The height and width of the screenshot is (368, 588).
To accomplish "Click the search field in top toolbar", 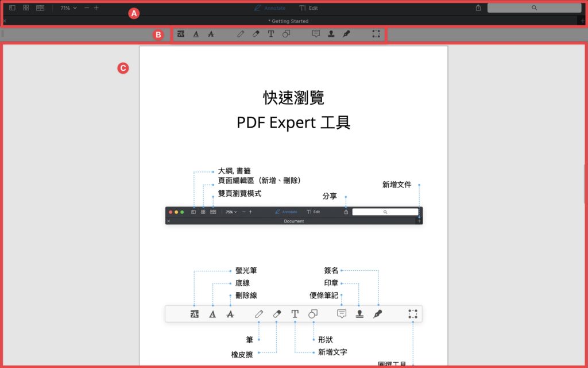I will point(534,8).
